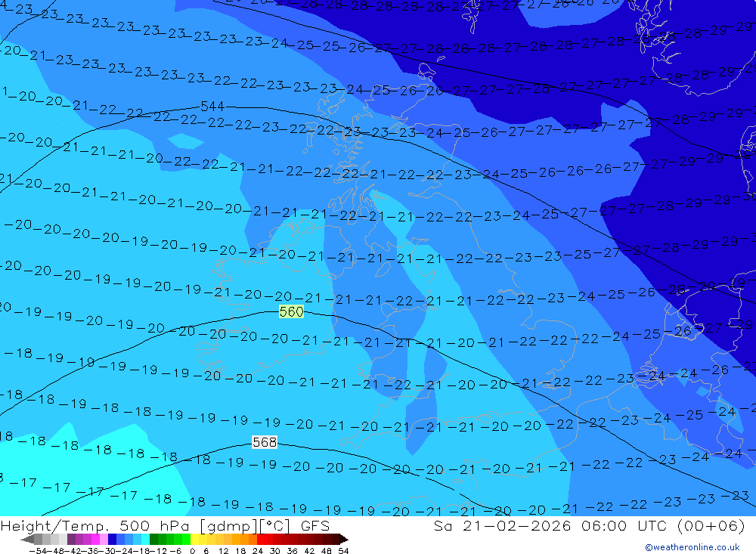The width and height of the screenshot is (756, 554).
Task: Click the '[°C]' unit text in title
Action: [276, 526]
